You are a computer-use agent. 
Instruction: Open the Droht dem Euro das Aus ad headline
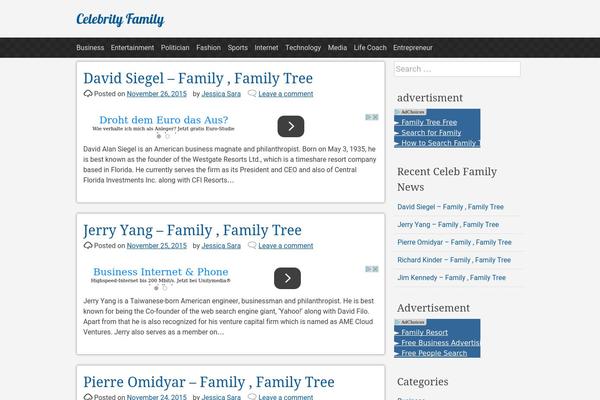(164, 120)
